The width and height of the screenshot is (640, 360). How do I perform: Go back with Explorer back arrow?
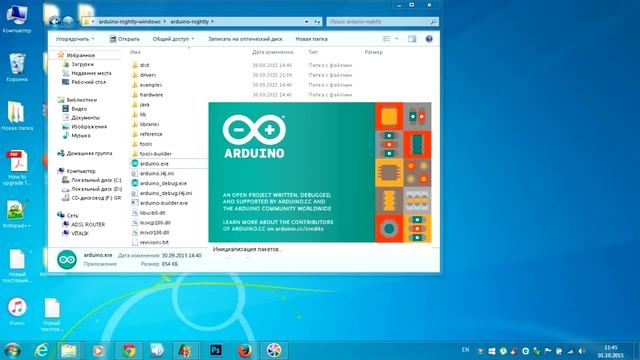pyautogui.click(x=54, y=21)
